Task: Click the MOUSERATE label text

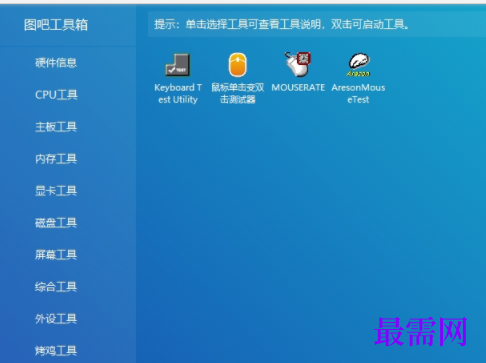Action: [298, 88]
